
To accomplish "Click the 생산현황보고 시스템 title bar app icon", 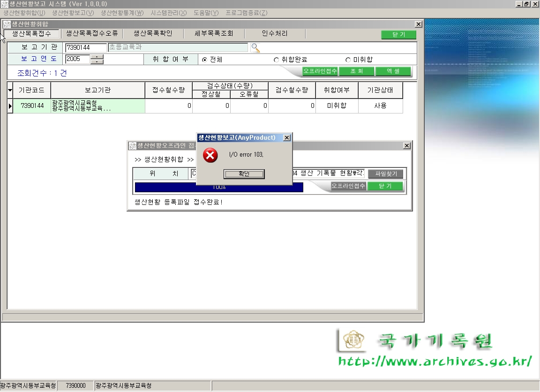I will tap(4, 4).
